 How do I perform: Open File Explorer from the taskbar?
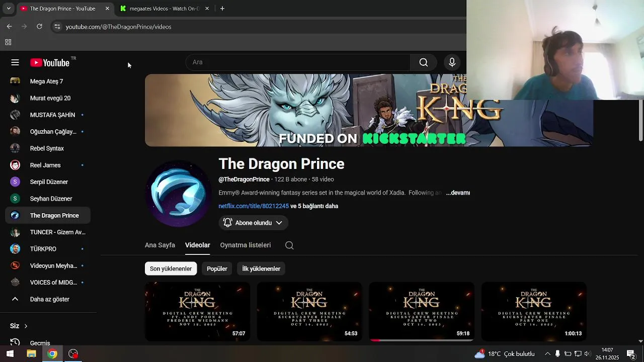31,354
